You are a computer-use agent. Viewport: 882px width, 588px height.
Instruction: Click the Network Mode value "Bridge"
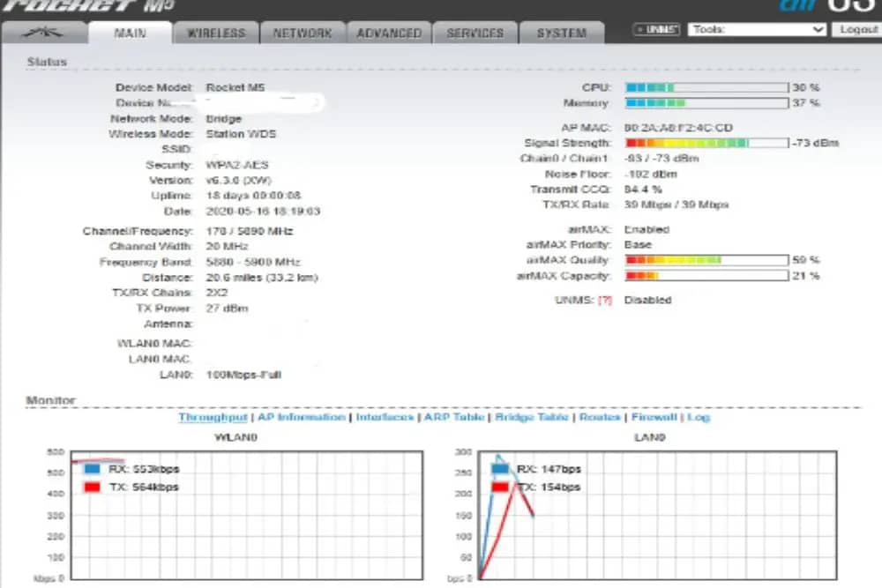(223, 119)
